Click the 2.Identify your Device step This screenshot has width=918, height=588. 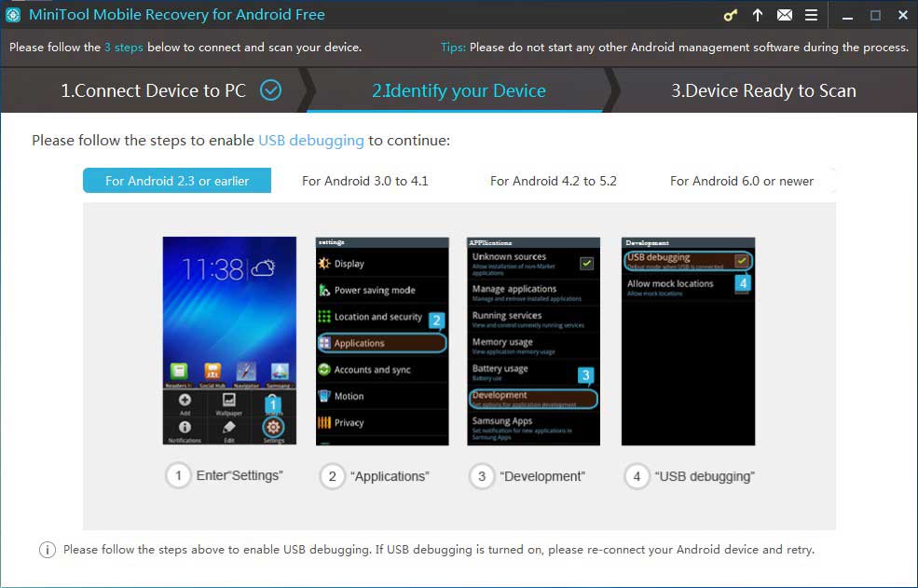click(x=459, y=90)
